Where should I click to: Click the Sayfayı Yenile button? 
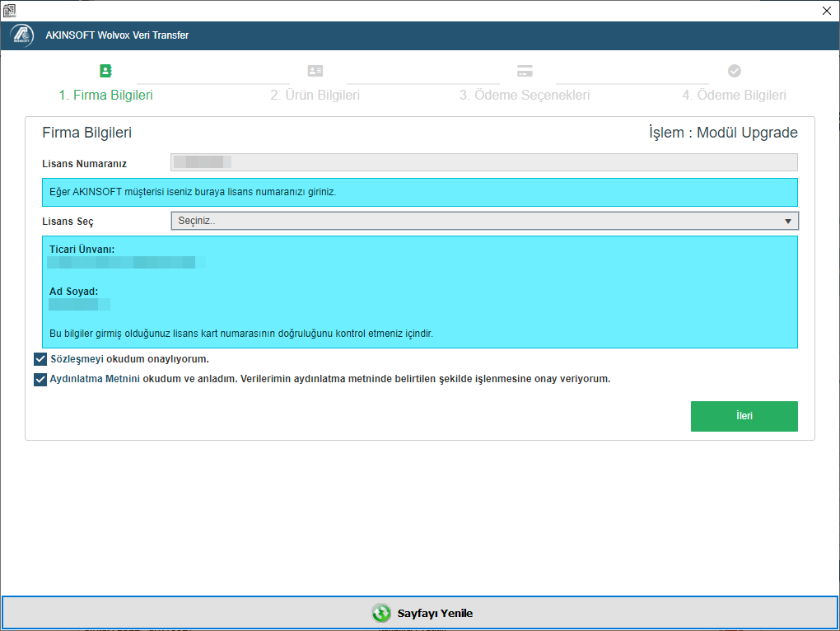point(420,613)
